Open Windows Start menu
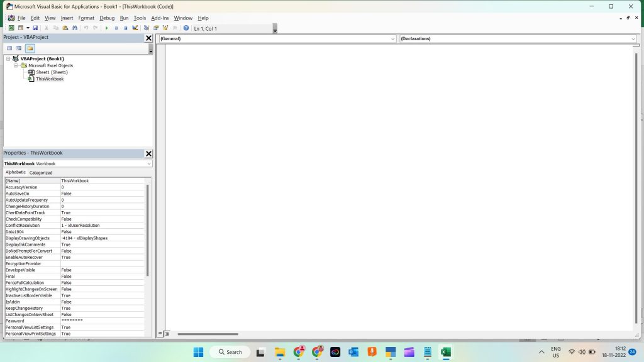This screenshot has height=362, width=644. 198,352
